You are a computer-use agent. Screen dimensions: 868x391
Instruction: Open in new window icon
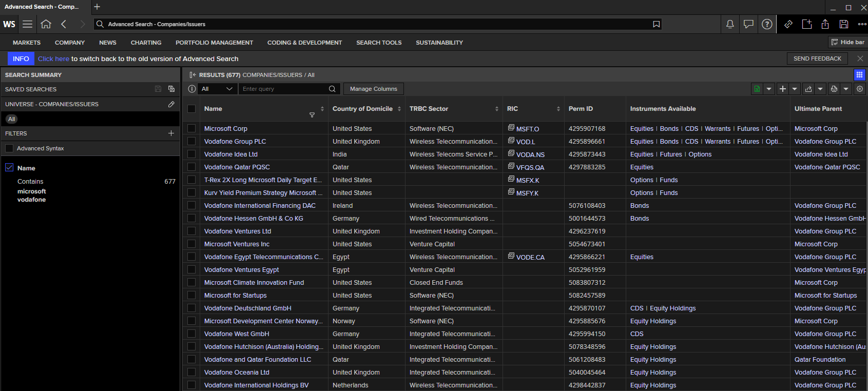coord(807,24)
